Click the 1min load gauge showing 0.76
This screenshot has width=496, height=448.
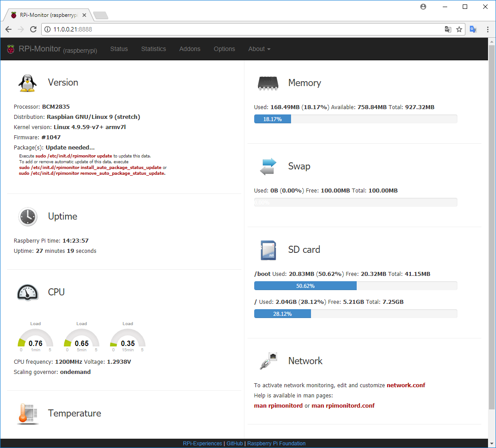point(35,338)
